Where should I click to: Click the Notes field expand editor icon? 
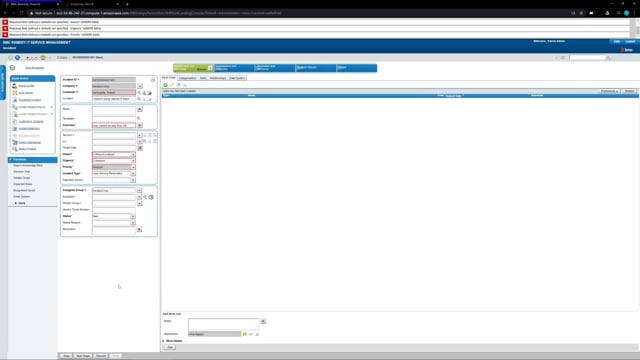140,109
